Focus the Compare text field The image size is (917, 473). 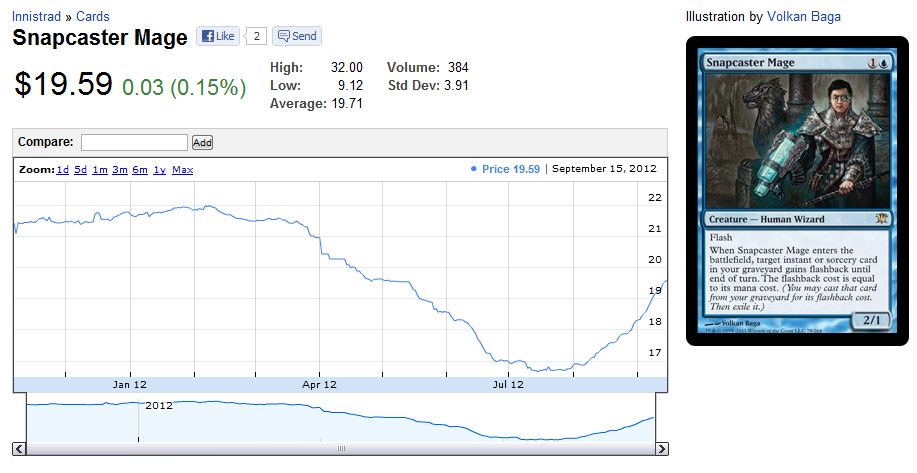134,142
